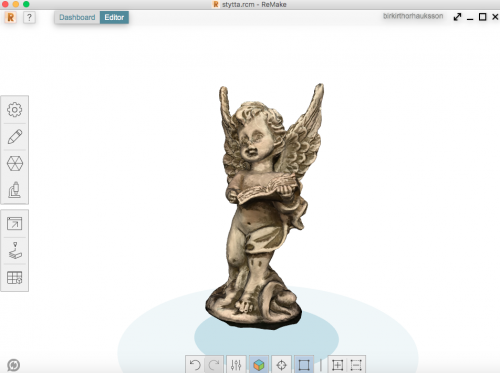Open the microscope analyze tool

click(15, 190)
